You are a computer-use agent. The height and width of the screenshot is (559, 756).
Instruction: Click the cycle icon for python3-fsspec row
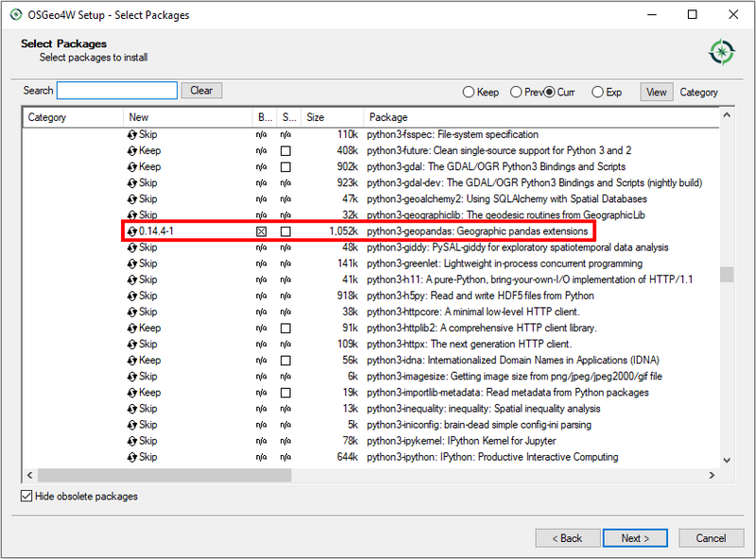point(132,135)
